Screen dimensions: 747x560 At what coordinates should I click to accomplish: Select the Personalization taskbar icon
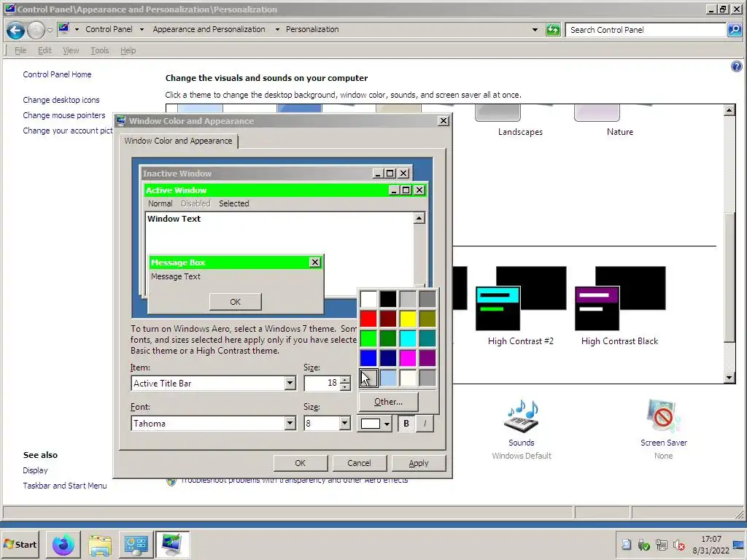pos(172,545)
